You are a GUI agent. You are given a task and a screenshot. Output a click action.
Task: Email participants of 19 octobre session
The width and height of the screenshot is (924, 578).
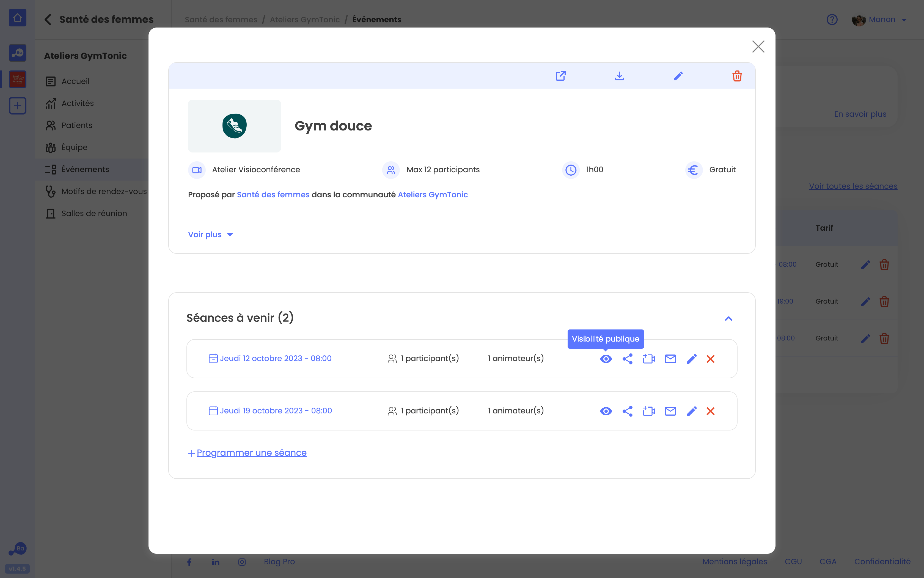[x=670, y=411]
